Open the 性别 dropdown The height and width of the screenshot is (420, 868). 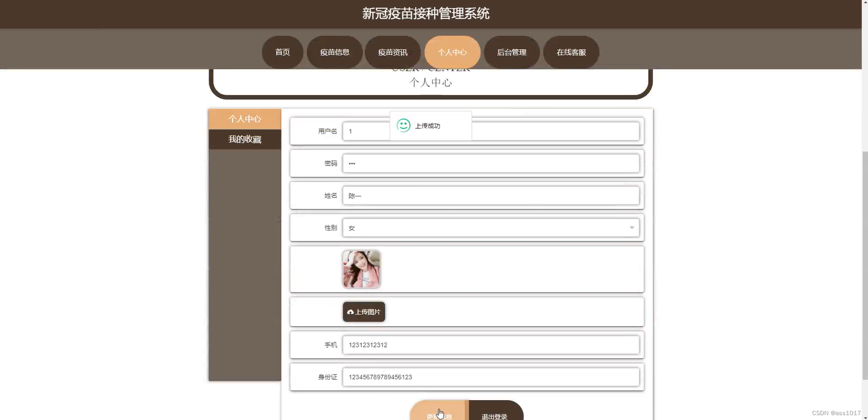[491, 227]
